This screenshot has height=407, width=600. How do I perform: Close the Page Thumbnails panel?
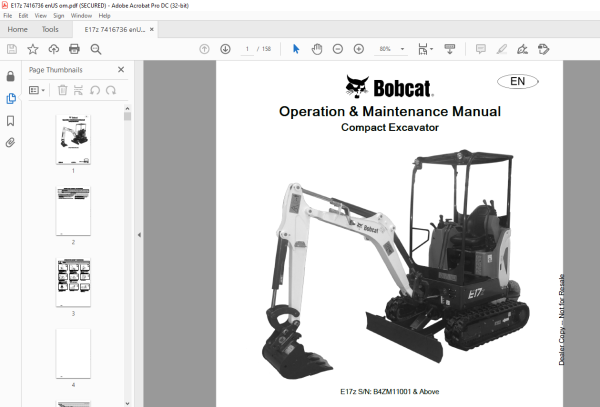pos(121,70)
